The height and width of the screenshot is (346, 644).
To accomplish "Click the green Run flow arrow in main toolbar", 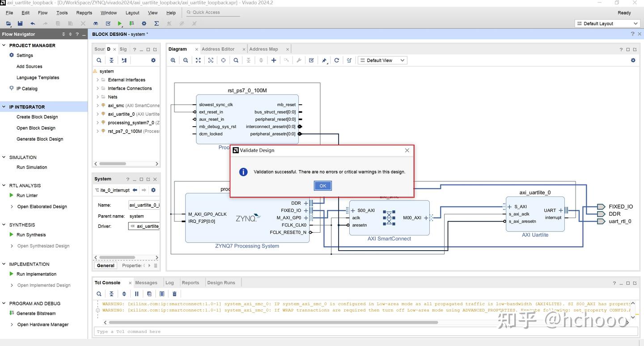I will (119, 23).
